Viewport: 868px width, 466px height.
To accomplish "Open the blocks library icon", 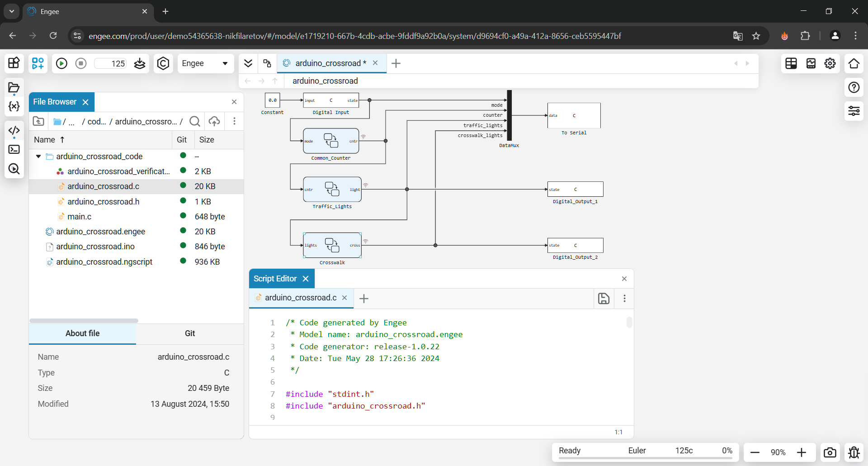I will coord(14,63).
